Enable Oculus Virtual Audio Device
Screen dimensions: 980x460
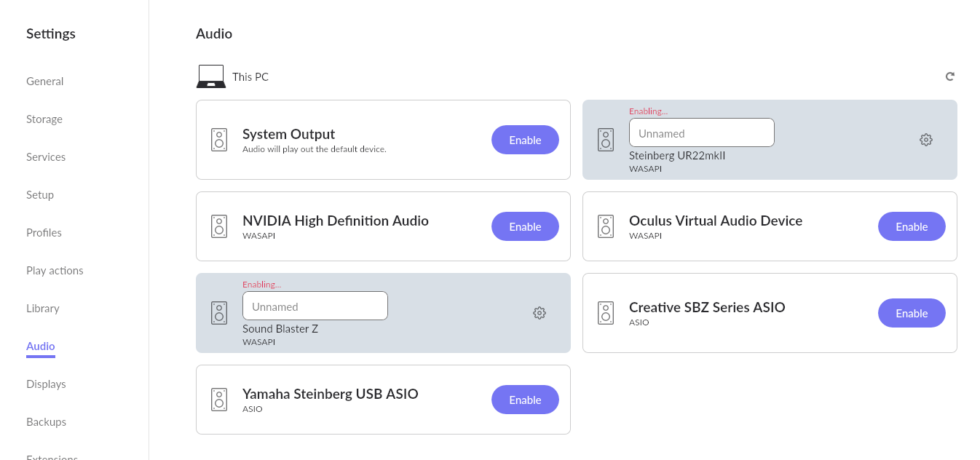click(x=912, y=226)
